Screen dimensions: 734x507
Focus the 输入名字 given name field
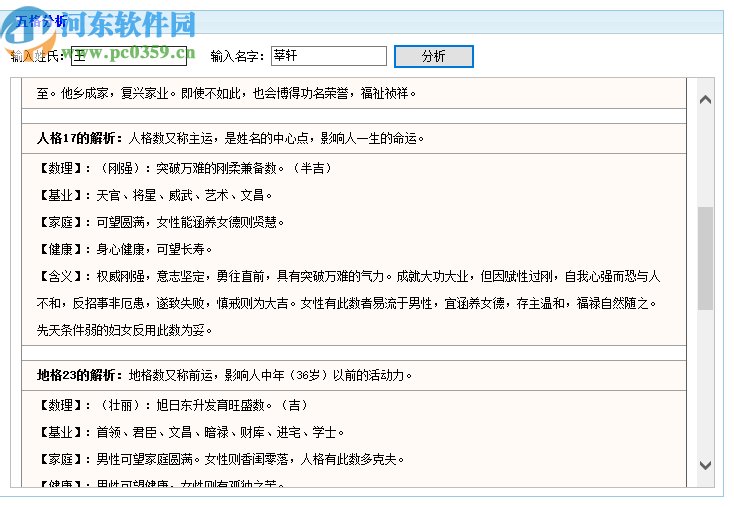329,56
